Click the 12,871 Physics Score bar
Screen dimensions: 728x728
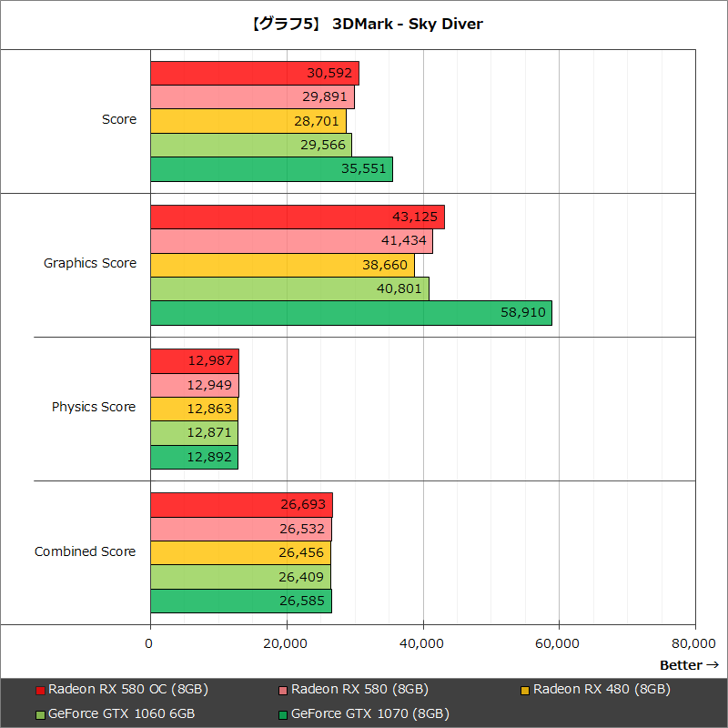(x=195, y=433)
